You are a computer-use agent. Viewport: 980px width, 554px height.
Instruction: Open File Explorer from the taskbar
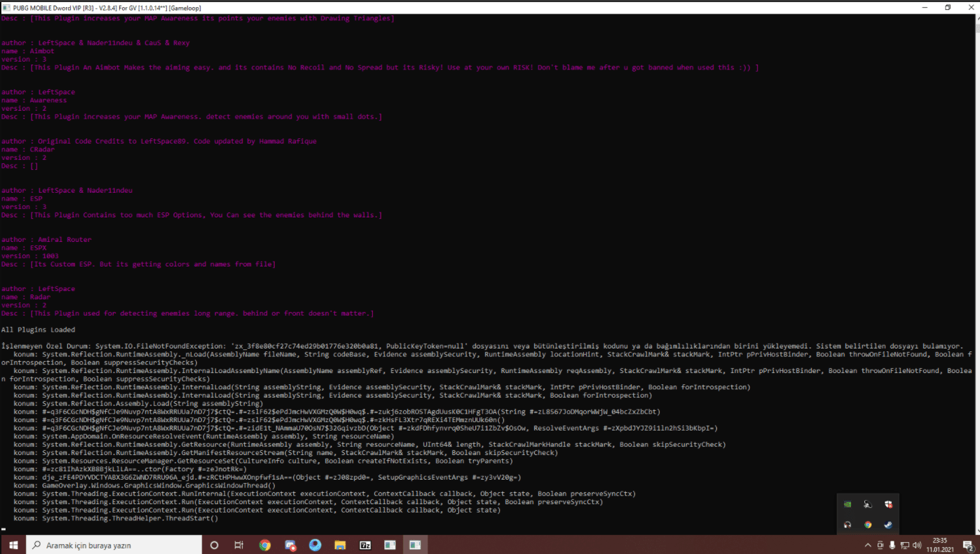340,545
